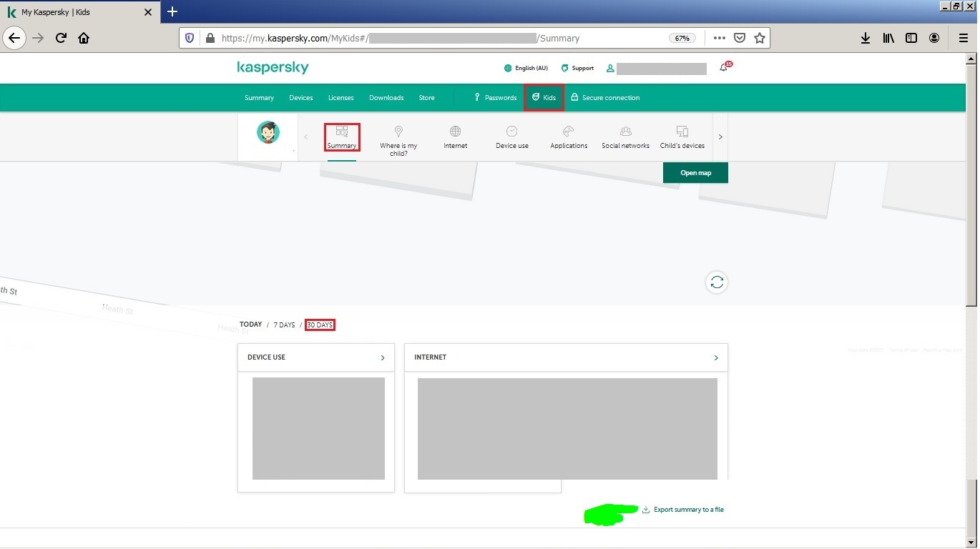Screen dimensions: 980x549
Task: Open page actions three-dot menu
Action: (x=720, y=38)
